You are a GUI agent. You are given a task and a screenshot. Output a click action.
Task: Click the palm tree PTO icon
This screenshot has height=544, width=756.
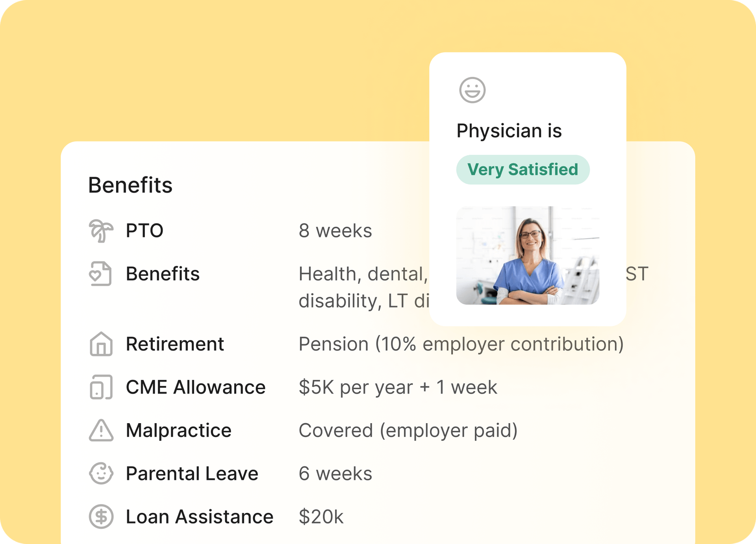click(x=101, y=231)
